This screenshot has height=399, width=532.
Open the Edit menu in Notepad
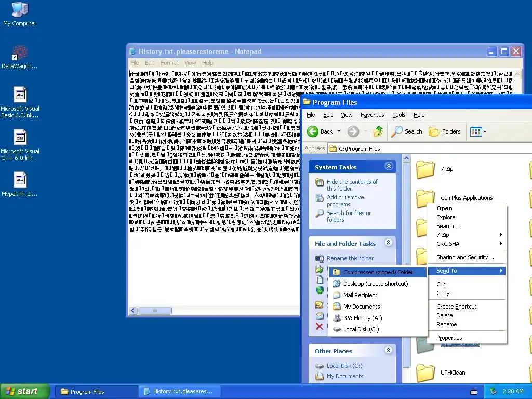[149, 63]
